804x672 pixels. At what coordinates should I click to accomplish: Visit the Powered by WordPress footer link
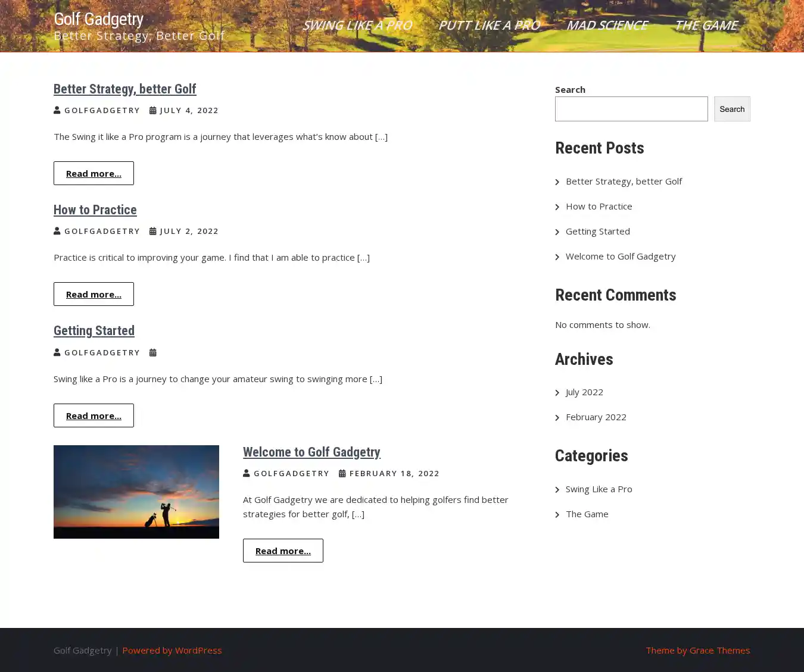pos(172,650)
